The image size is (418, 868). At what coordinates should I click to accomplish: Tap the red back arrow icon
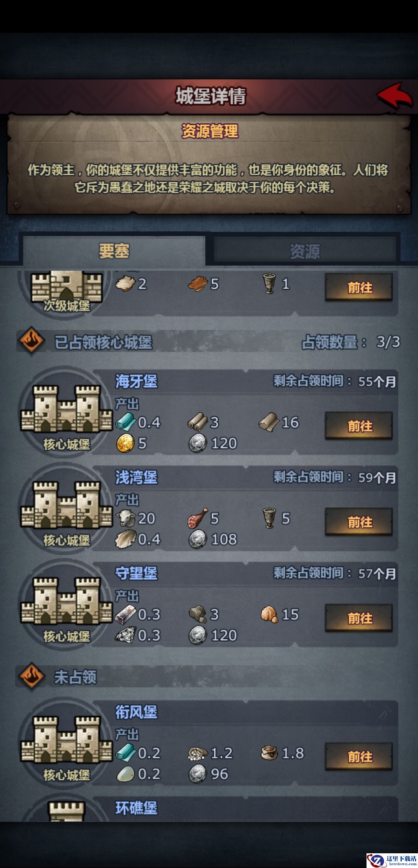tap(395, 96)
